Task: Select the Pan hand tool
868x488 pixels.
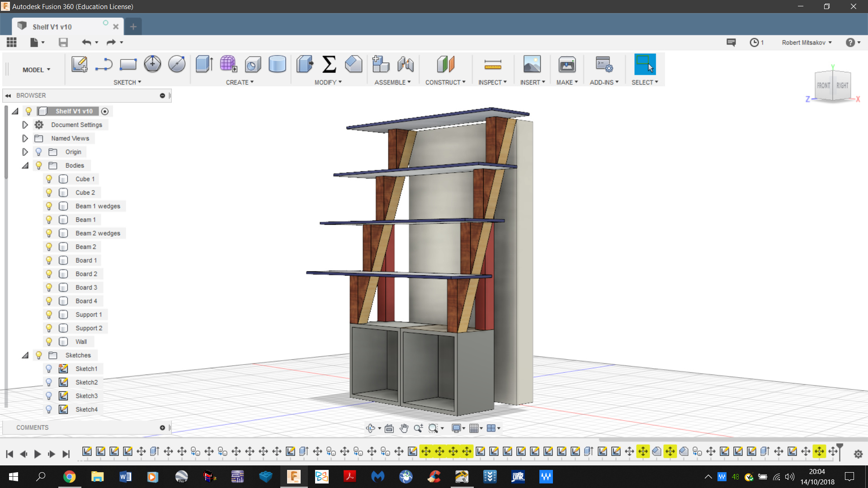Action: point(404,428)
